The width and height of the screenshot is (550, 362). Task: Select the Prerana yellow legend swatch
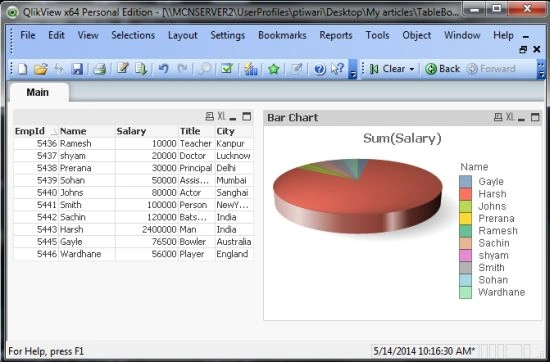pos(465,219)
